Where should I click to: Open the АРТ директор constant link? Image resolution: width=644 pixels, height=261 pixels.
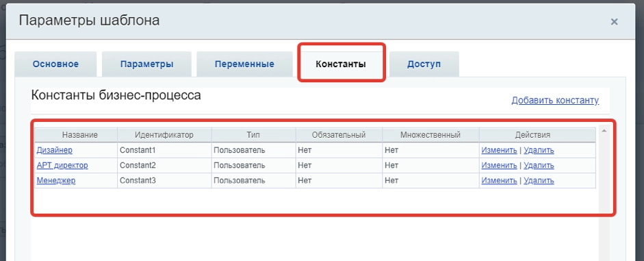click(x=62, y=165)
